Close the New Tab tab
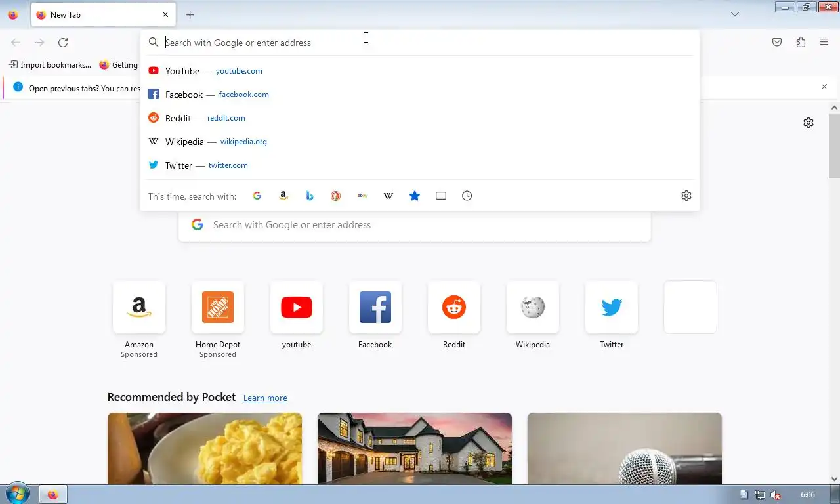The image size is (840, 504). [165, 14]
